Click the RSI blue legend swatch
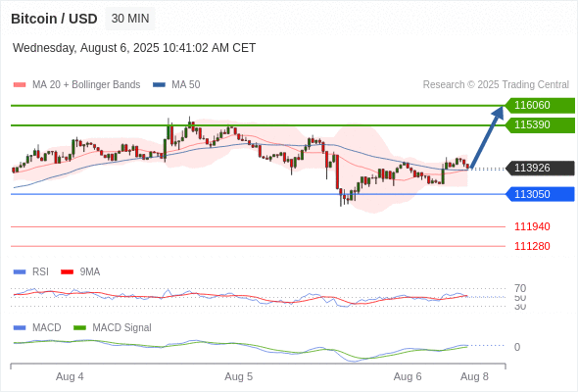The image size is (578, 392). pyautogui.click(x=20, y=272)
